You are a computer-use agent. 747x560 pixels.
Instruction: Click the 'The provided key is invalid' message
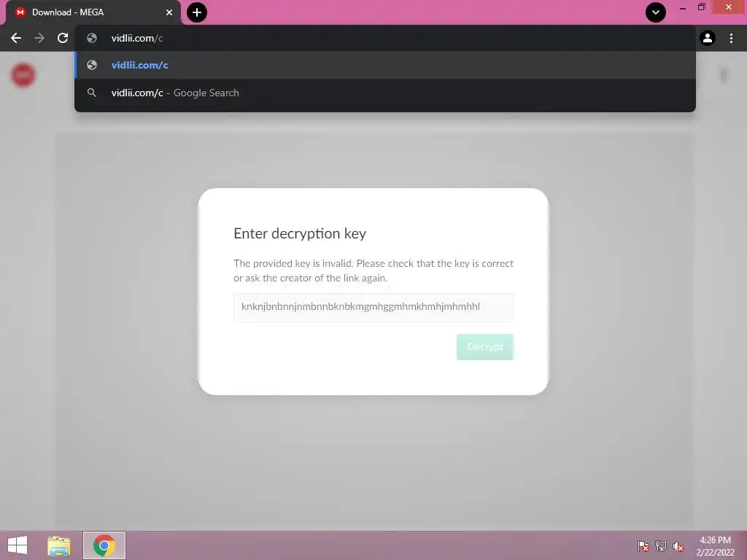373,271
